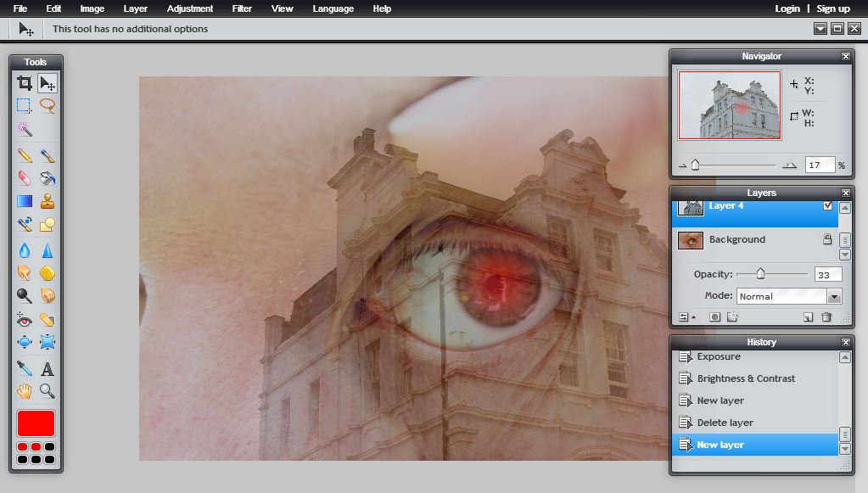Select the Hand pan tool
This screenshot has height=493, width=868.
click(25, 391)
